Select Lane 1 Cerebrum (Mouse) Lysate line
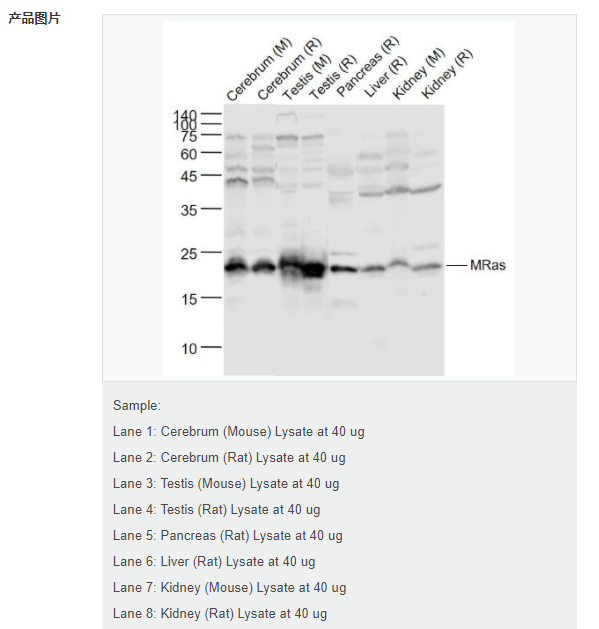Viewport: 599px width, 629px height. (x=239, y=432)
